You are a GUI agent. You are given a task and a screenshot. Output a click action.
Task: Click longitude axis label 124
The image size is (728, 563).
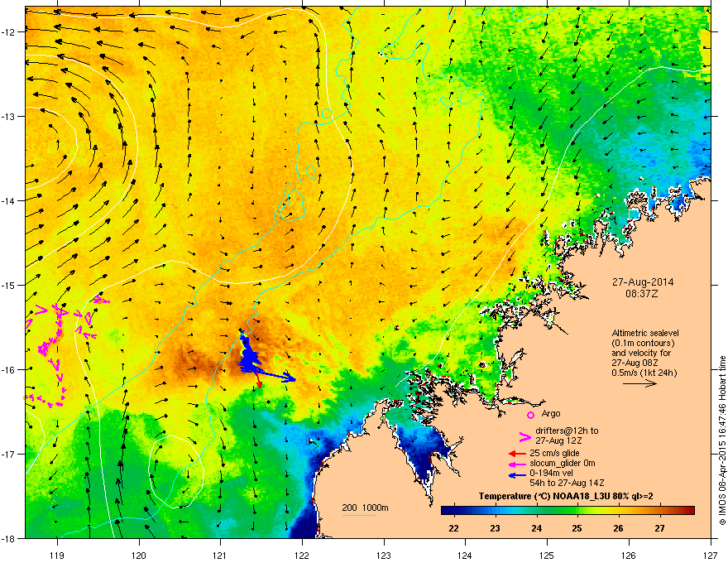click(465, 555)
